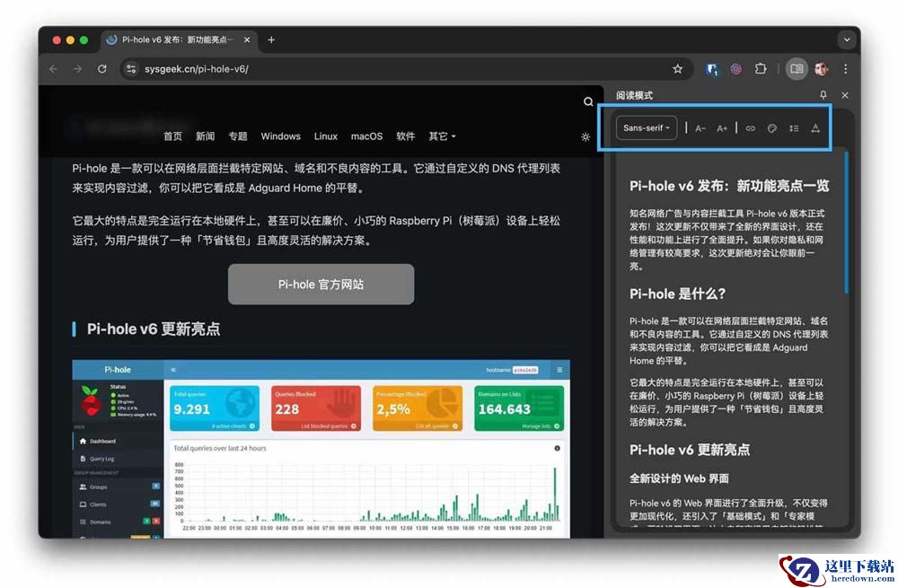Open the Extensions puzzle icon
The height and width of the screenshot is (588, 898).
[x=760, y=69]
